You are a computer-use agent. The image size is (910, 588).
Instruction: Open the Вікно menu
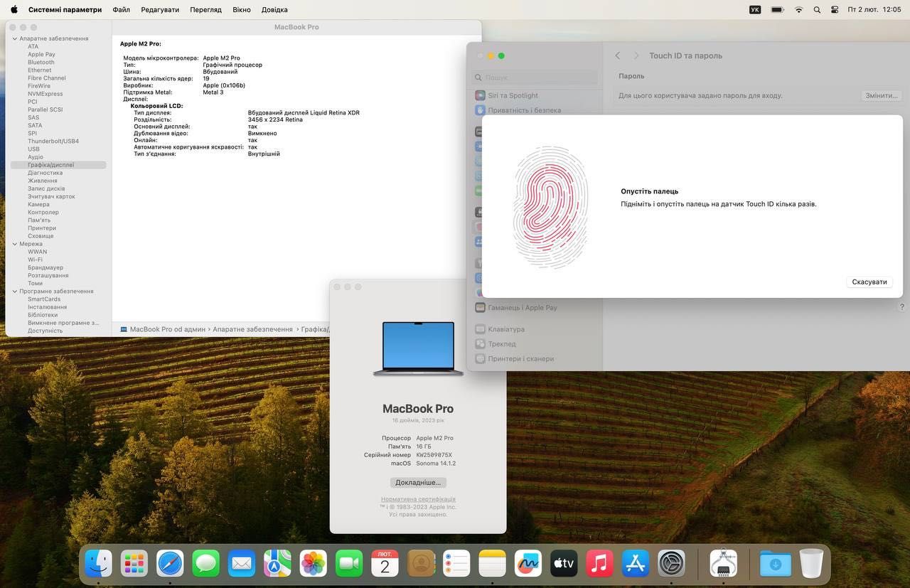242,9
